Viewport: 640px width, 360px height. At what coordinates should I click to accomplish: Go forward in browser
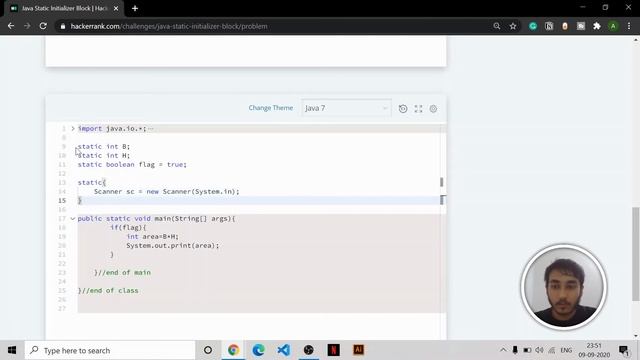(27, 26)
